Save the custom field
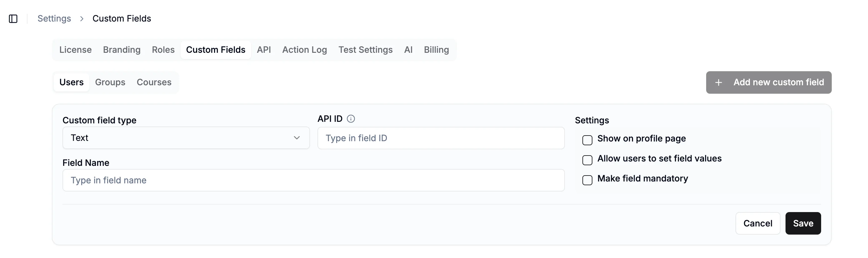The width and height of the screenshot is (868, 258). pyautogui.click(x=803, y=223)
